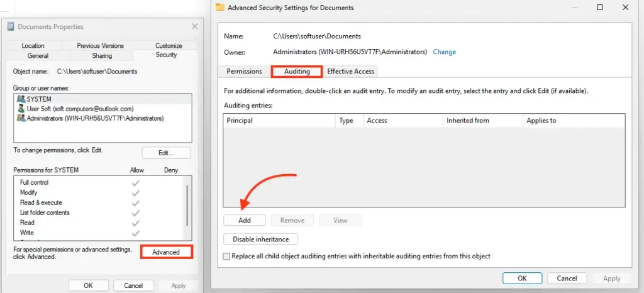Viewport: 644px width, 293px height.
Task: Switch to the Previous Versions tab
Action: coord(101,46)
